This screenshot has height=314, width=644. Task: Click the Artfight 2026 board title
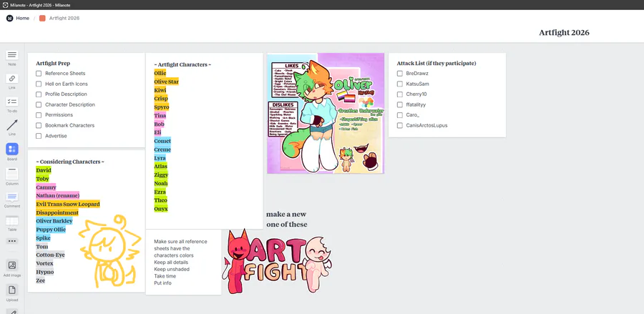564,32
